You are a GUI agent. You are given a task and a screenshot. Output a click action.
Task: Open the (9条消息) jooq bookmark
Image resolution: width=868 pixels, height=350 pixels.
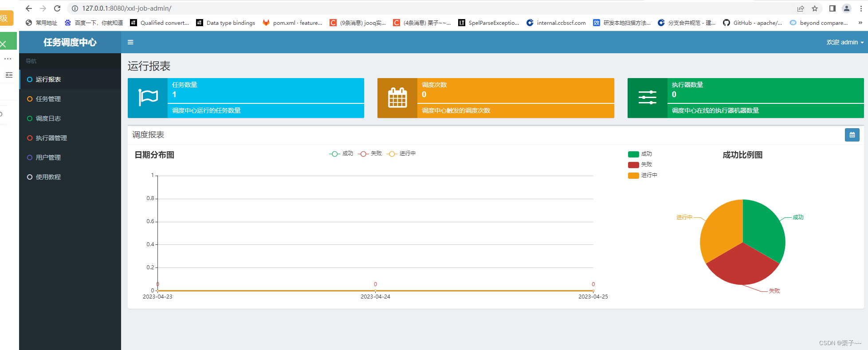pos(358,23)
